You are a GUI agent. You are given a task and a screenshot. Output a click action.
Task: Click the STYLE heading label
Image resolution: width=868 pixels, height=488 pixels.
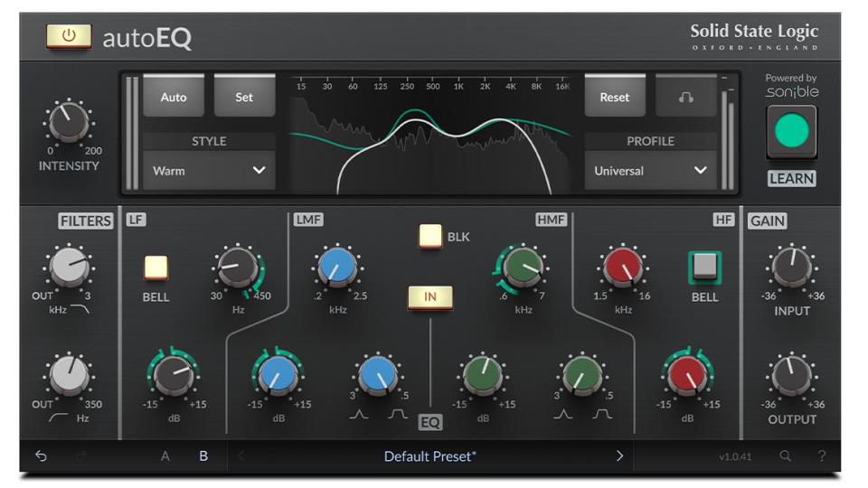(x=209, y=141)
